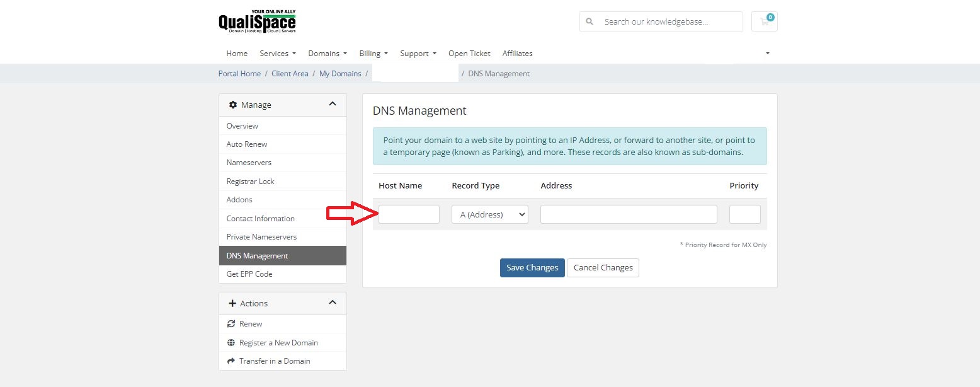Open the Open Ticket menu item
980x387 pixels.
[x=469, y=54]
